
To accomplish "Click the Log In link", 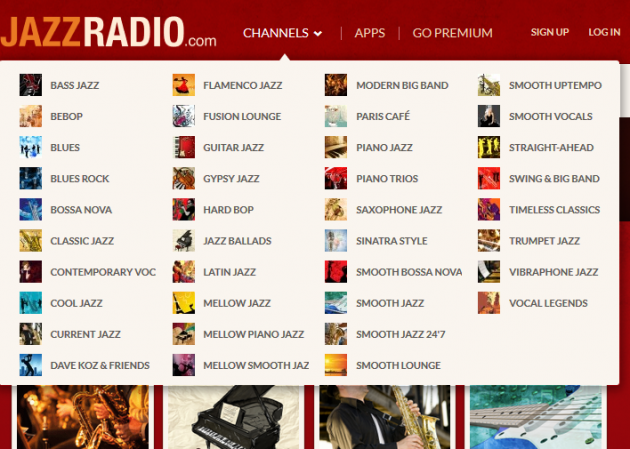I will click(x=604, y=32).
